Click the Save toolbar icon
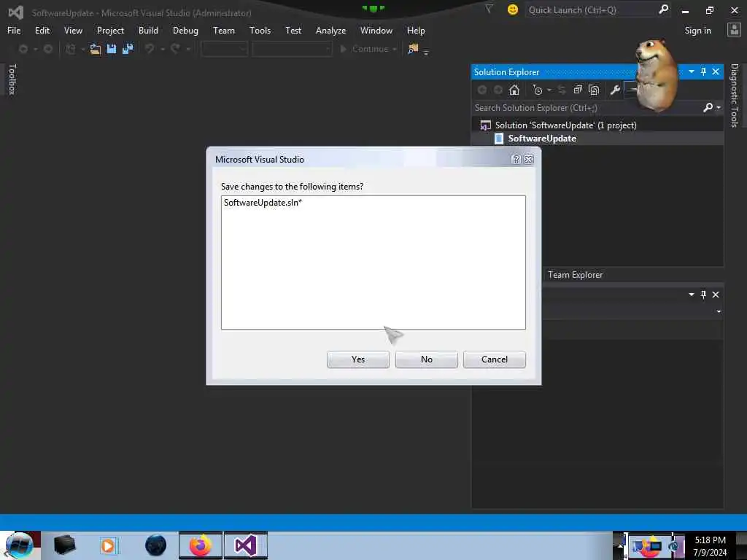 (112, 49)
